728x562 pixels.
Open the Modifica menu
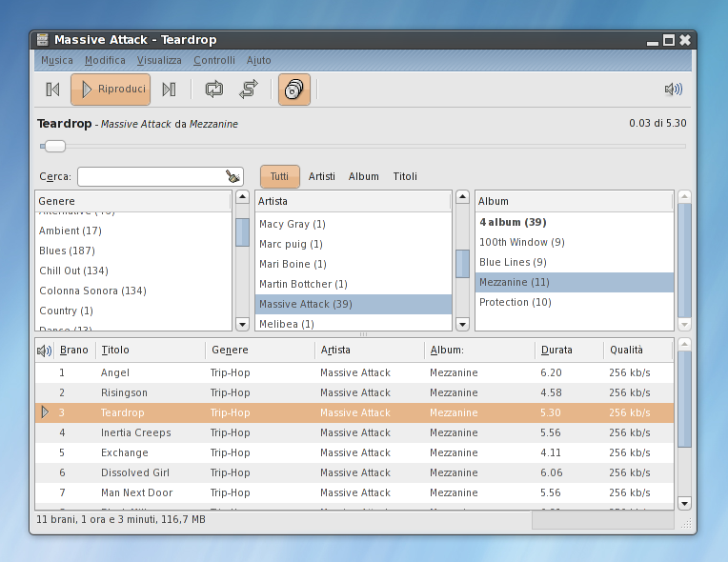tap(105, 60)
